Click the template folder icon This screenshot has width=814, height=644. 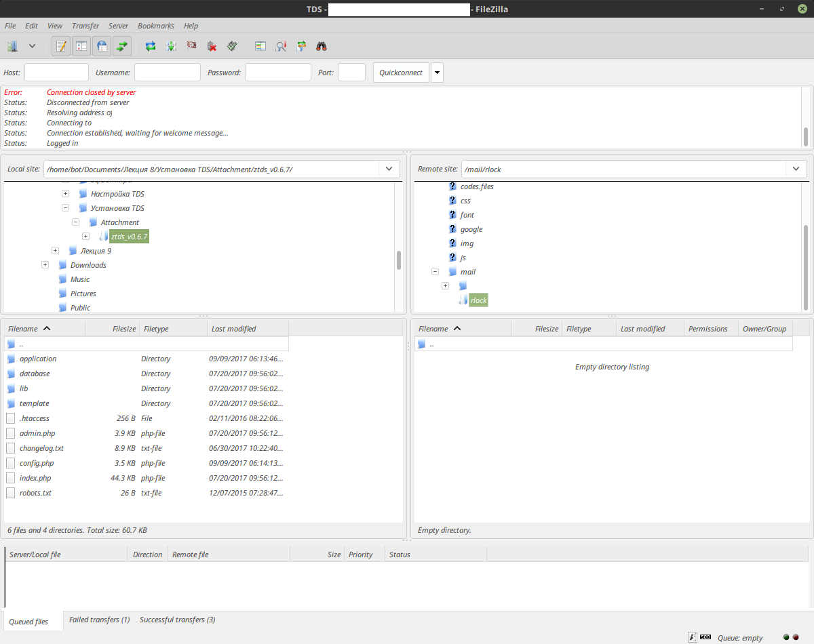tap(11, 403)
